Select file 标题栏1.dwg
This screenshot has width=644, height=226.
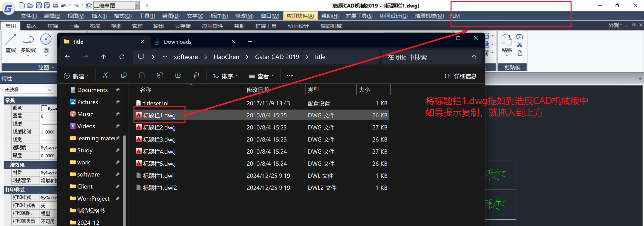(262, 115)
